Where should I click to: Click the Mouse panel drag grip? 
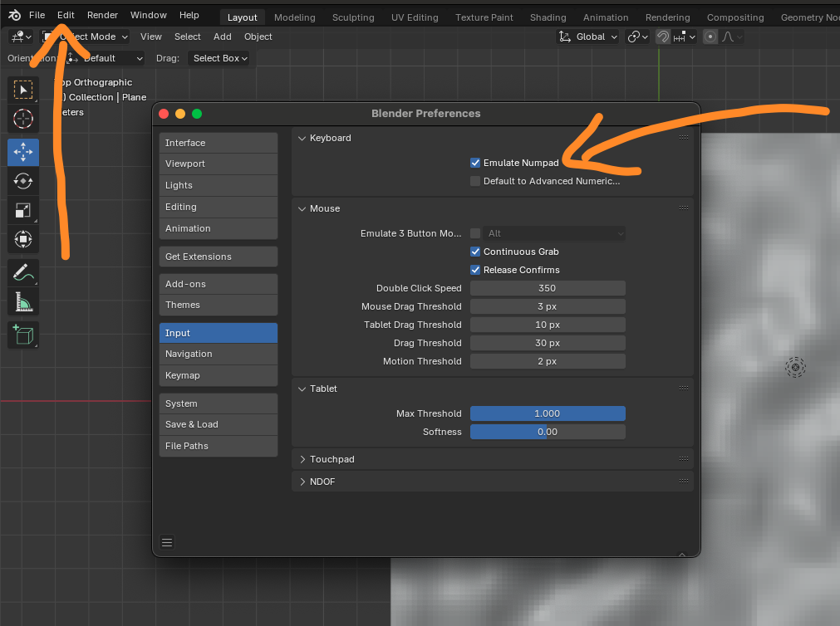(x=684, y=208)
